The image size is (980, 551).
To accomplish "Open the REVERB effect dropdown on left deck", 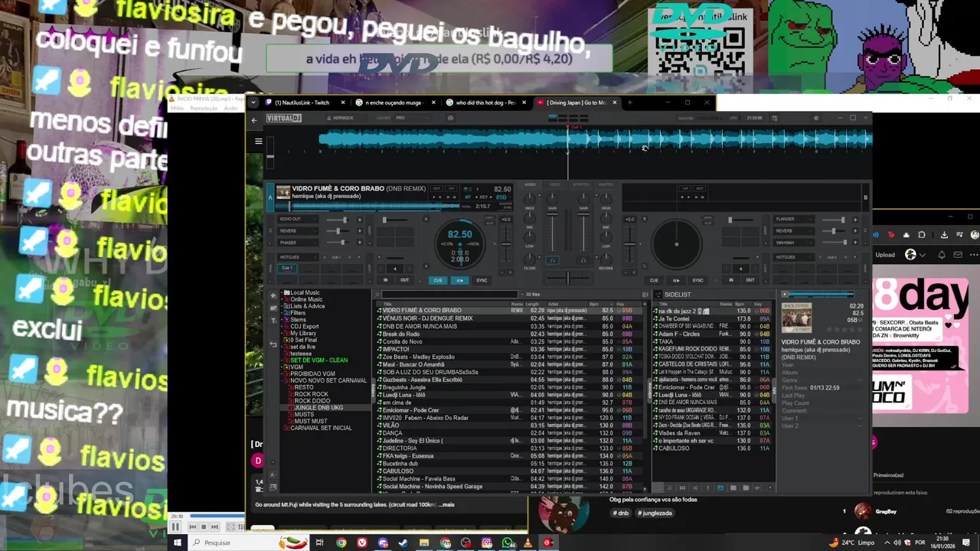I will (299, 231).
